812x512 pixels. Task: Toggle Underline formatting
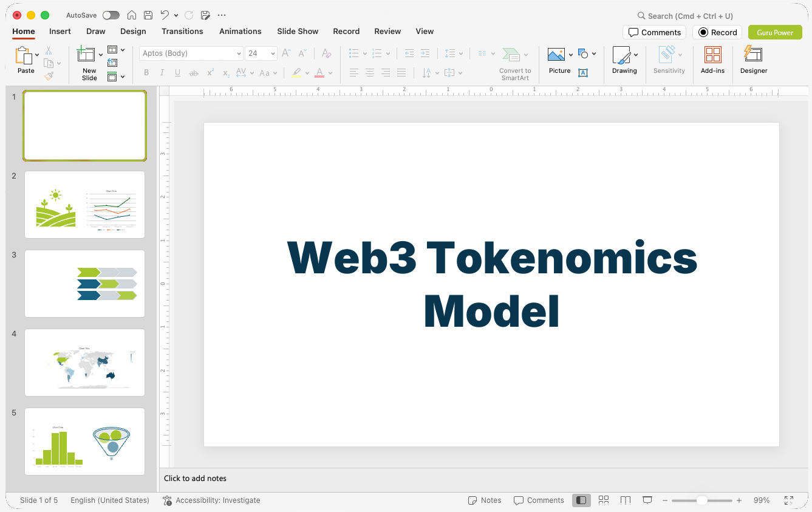coord(177,73)
